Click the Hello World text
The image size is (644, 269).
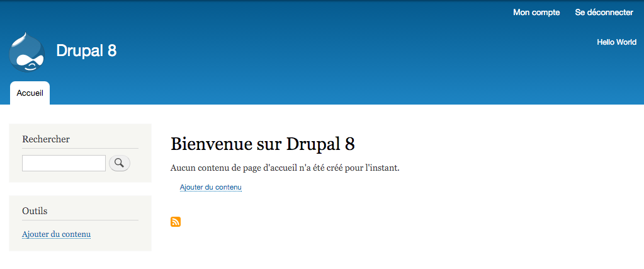616,42
